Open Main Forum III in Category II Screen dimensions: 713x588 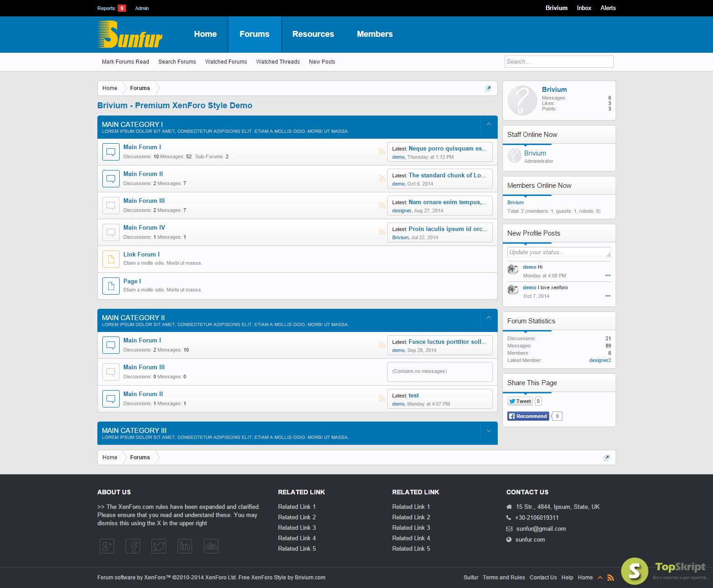(x=144, y=367)
